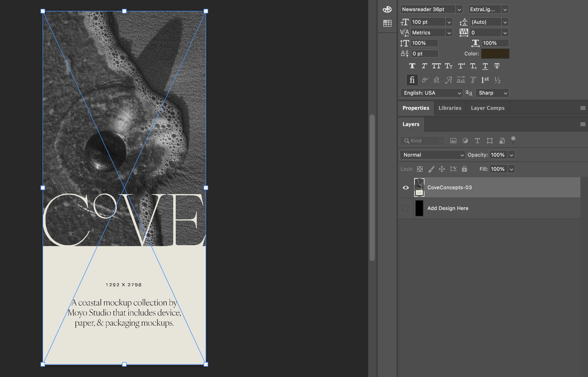Click the Faux Bold text style icon

pyautogui.click(x=412, y=66)
